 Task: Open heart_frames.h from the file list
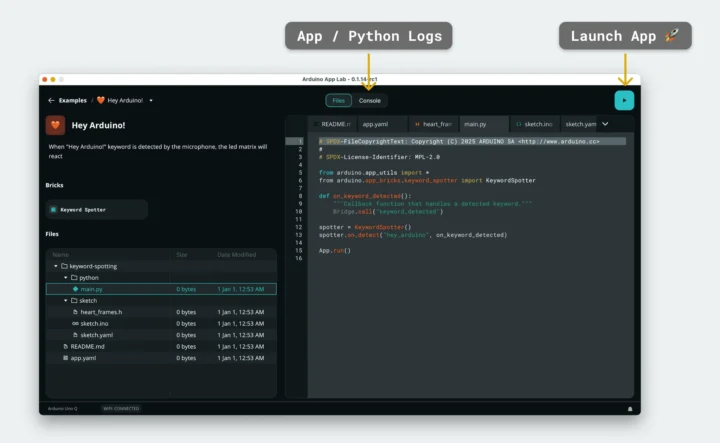coord(100,312)
